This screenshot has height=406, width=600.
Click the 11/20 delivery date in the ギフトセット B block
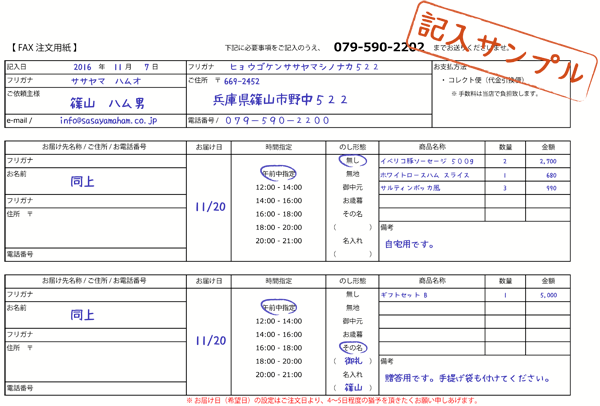click(210, 341)
